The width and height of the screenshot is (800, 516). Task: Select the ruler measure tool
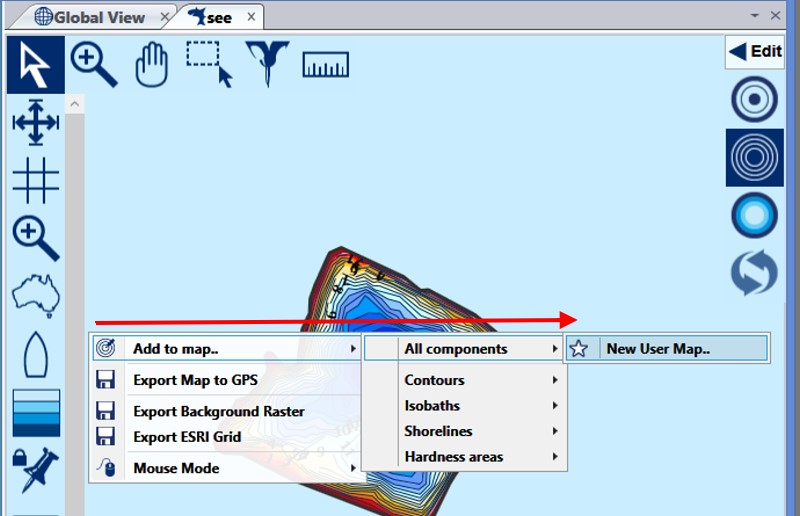coord(325,65)
